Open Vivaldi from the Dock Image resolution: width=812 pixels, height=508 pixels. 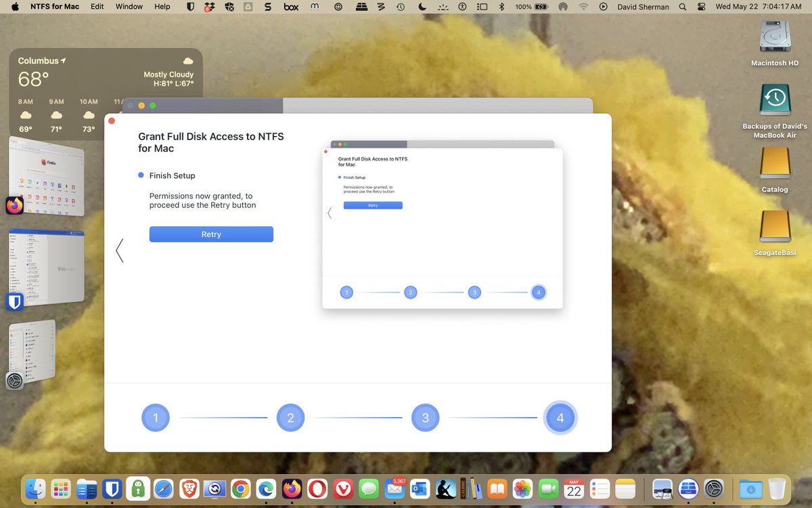(343, 489)
